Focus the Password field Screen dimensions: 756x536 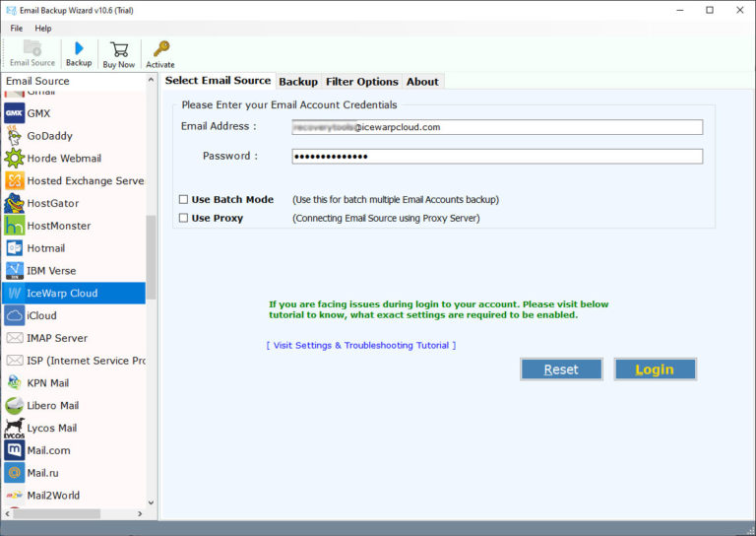point(497,157)
